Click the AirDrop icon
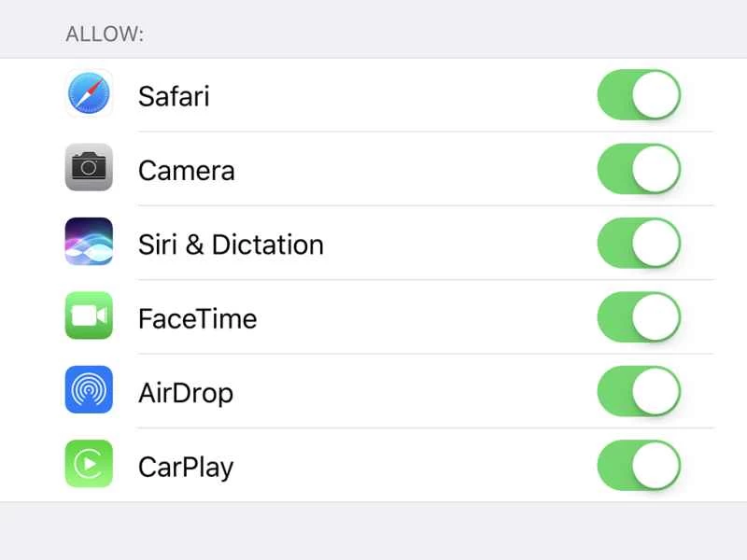Viewport: 747px width, 560px height. pyautogui.click(x=88, y=392)
